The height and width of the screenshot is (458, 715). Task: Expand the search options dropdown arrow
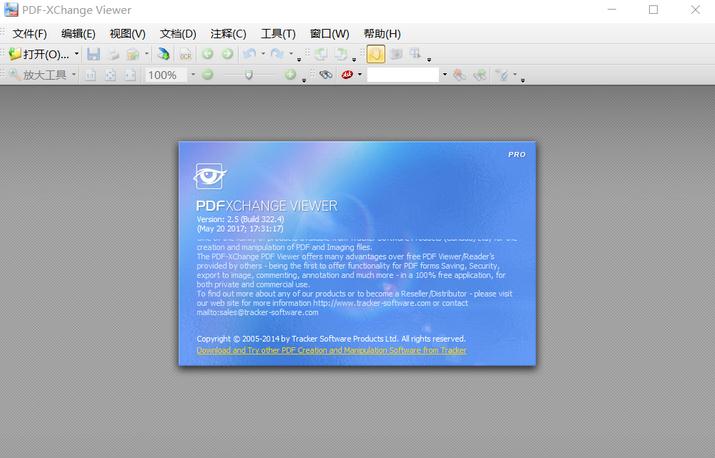point(515,74)
